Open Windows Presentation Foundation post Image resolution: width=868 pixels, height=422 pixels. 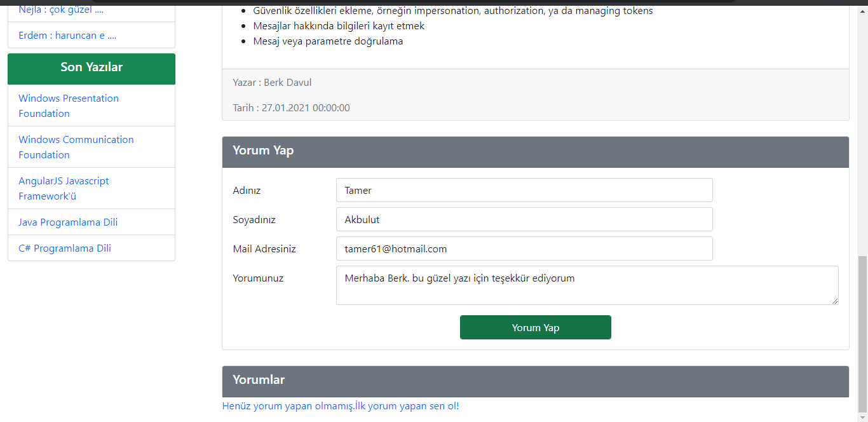tap(69, 105)
